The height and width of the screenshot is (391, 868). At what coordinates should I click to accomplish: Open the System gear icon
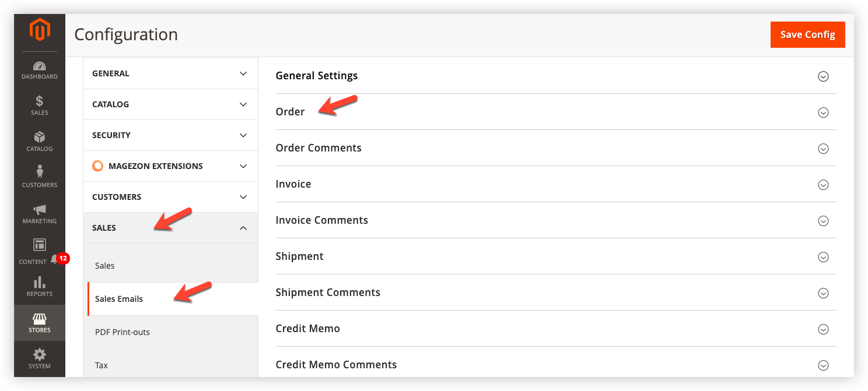[40, 355]
